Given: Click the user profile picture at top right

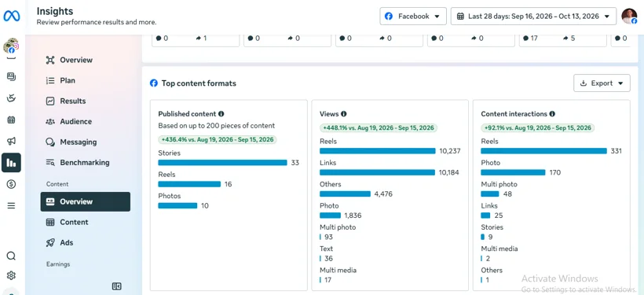Looking at the screenshot, I should tap(629, 16).
